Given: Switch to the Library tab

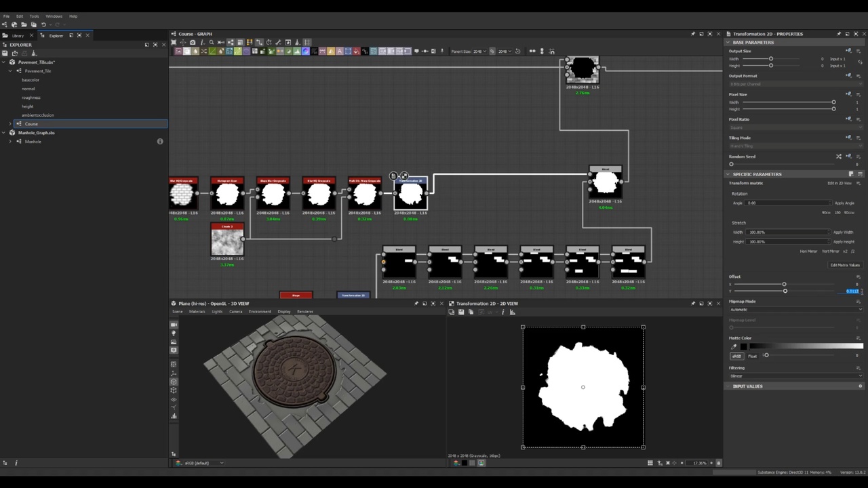Looking at the screenshot, I should (18, 35).
